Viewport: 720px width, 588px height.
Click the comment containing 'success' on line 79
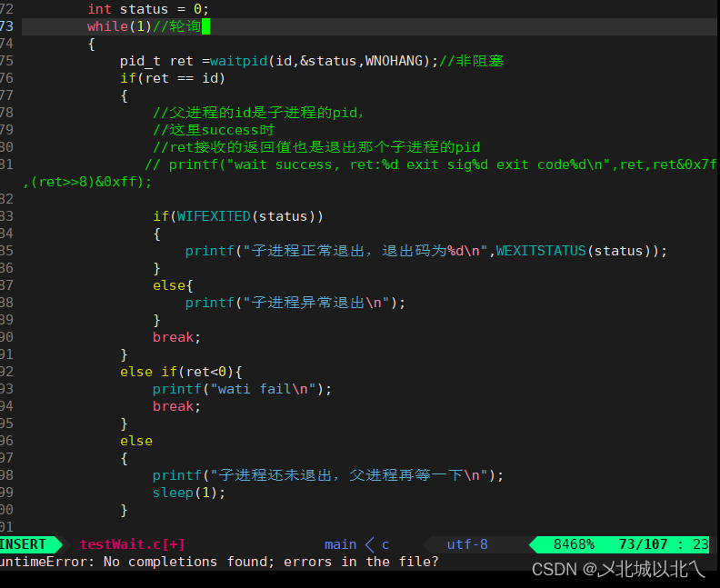click(x=214, y=130)
